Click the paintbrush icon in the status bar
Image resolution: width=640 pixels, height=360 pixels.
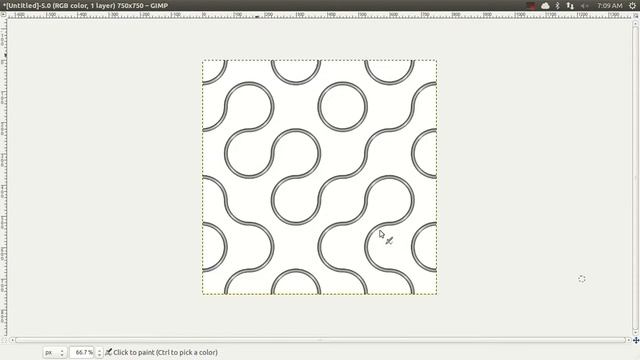(x=109, y=352)
